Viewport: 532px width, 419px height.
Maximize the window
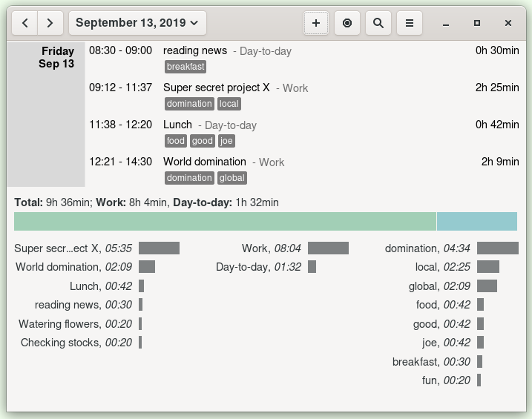[477, 23]
